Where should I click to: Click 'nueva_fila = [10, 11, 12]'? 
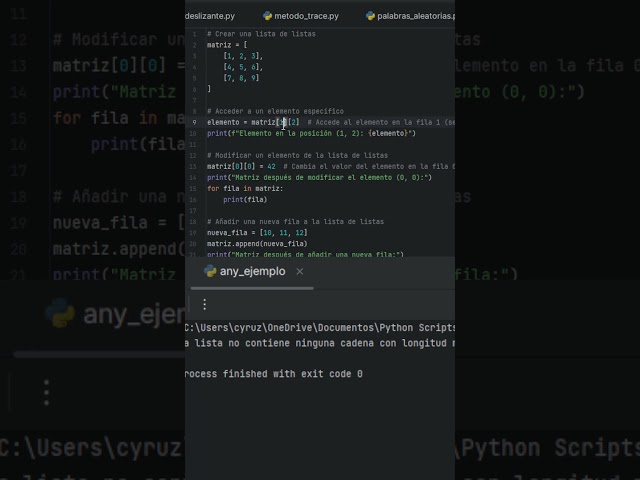(257, 232)
